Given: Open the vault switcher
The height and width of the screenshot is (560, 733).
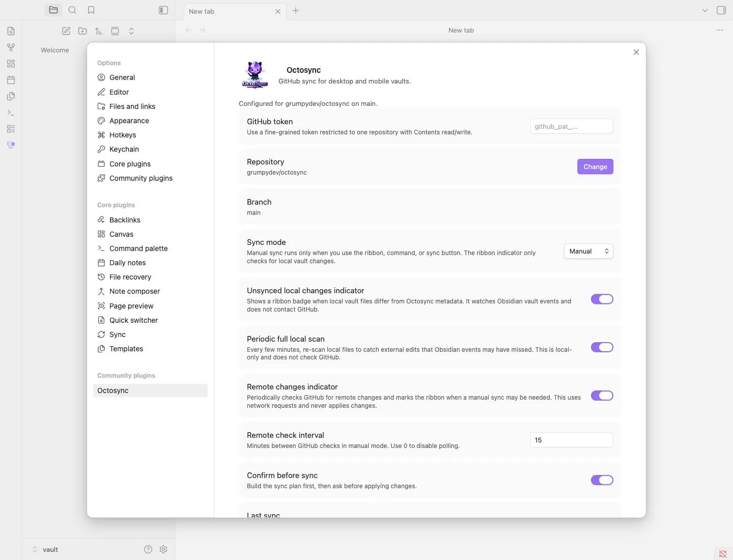Looking at the screenshot, I should pos(46,549).
